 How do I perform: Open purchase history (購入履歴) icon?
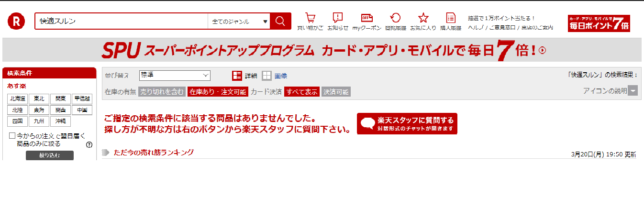pyautogui.click(x=450, y=18)
